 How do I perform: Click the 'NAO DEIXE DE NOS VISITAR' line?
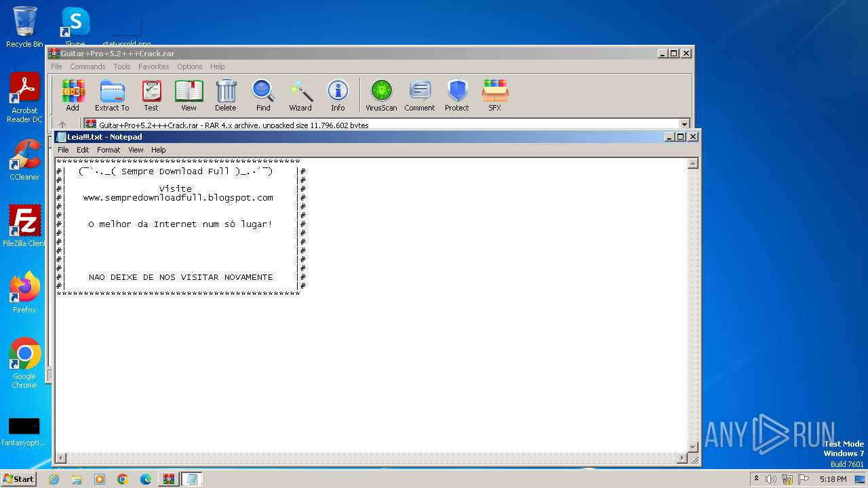click(181, 277)
